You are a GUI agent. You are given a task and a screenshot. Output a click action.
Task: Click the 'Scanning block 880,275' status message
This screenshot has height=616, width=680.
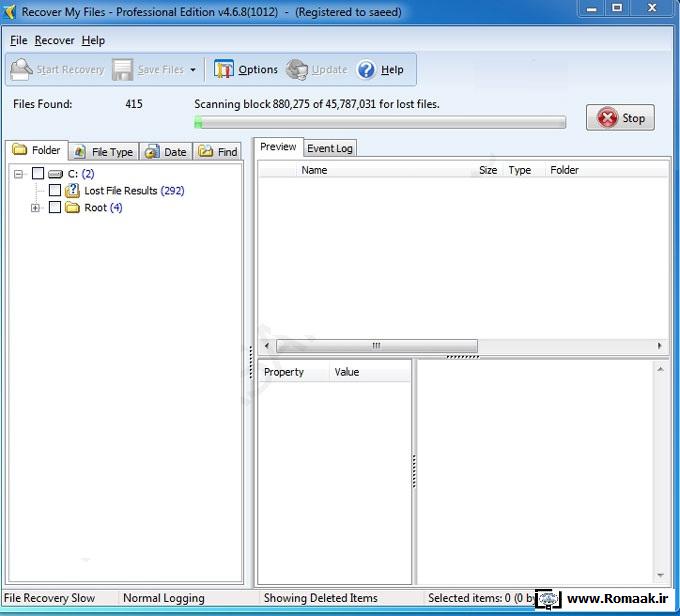coord(317,104)
